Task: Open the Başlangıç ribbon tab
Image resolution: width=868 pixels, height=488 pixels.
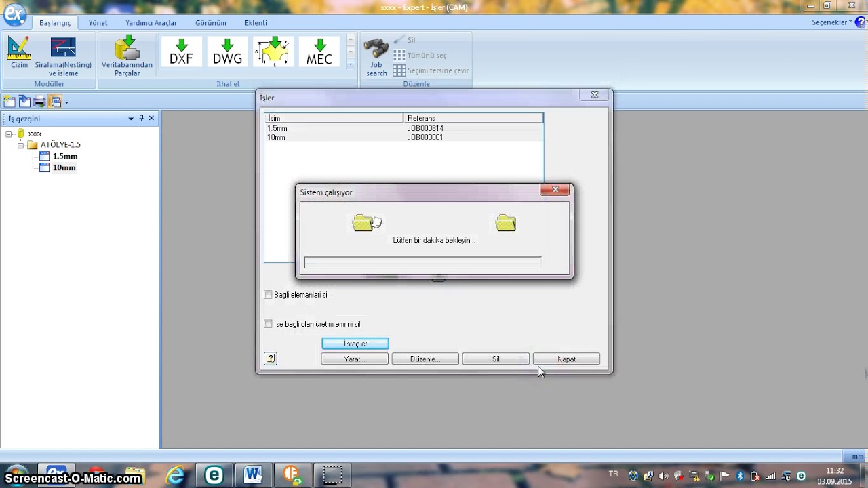Action: (55, 22)
